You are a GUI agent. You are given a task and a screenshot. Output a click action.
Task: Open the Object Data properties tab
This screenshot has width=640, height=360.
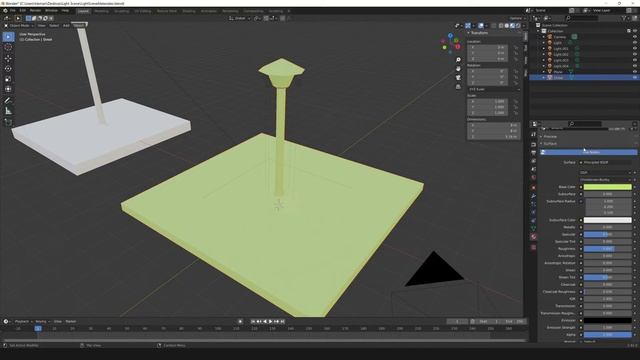(533, 229)
